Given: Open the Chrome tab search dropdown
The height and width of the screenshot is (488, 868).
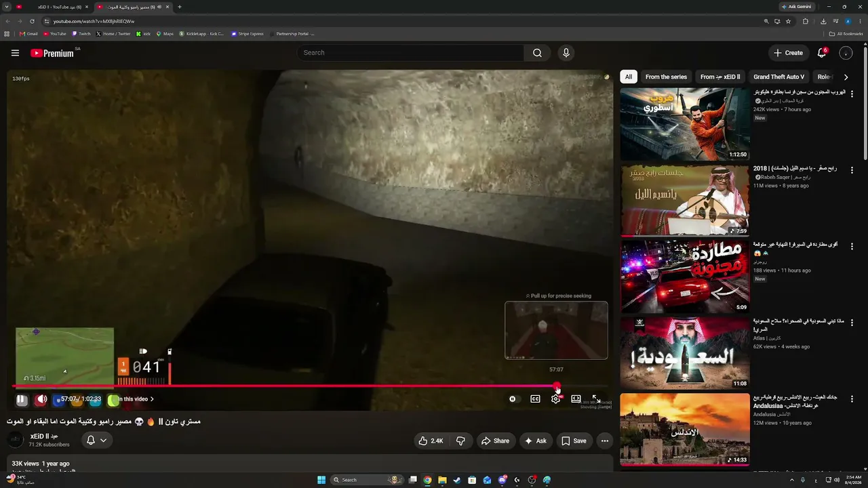Looking at the screenshot, I should tap(7, 7).
